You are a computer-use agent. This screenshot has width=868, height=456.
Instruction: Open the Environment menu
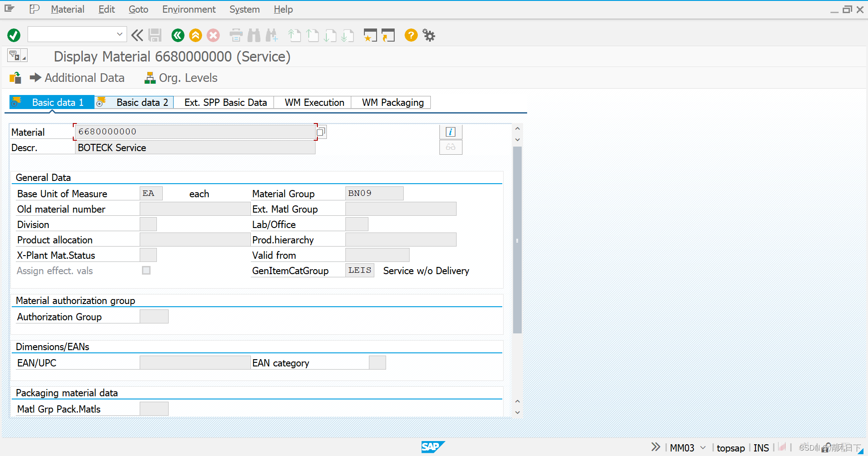pos(189,9)
